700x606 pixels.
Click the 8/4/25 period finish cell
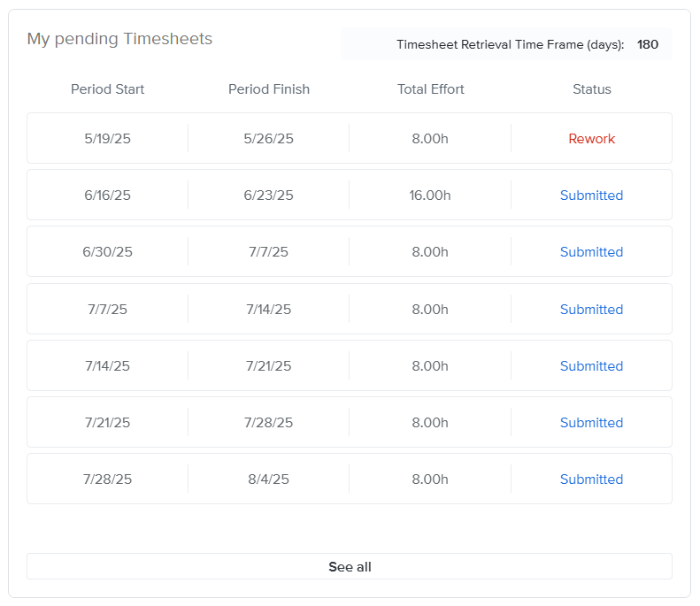click(x=269, y=479)
